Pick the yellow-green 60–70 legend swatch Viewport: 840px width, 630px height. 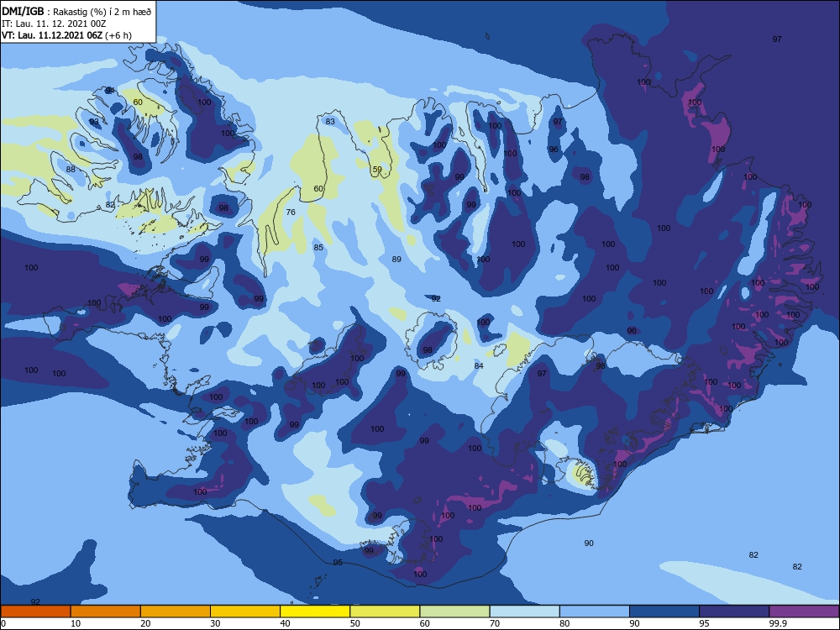pos(454,612)
